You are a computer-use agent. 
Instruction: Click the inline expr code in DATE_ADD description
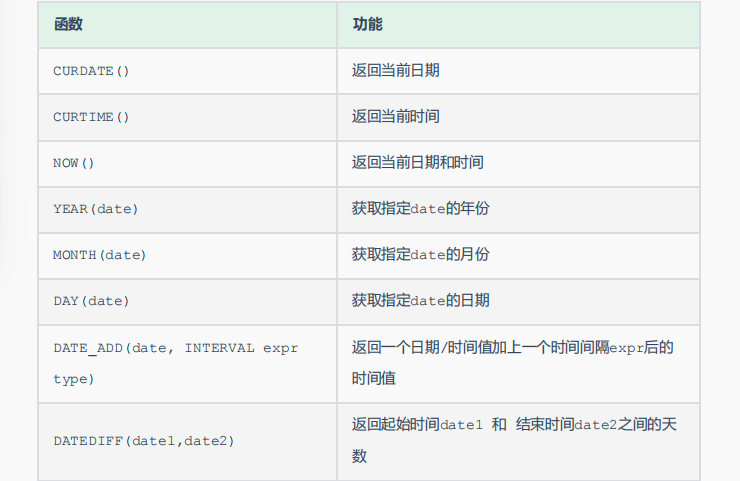tap(628, 349)
